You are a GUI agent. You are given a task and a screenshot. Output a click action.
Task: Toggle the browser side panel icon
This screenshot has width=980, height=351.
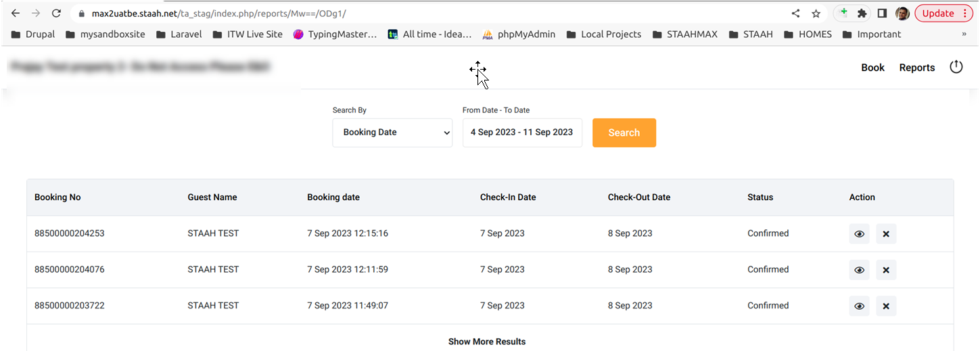pos(882,14)
